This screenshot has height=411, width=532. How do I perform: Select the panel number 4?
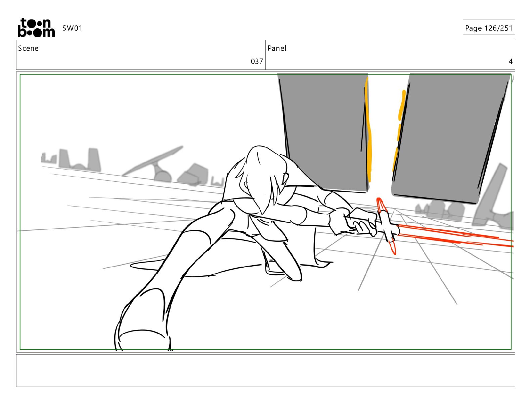point(511,61)
